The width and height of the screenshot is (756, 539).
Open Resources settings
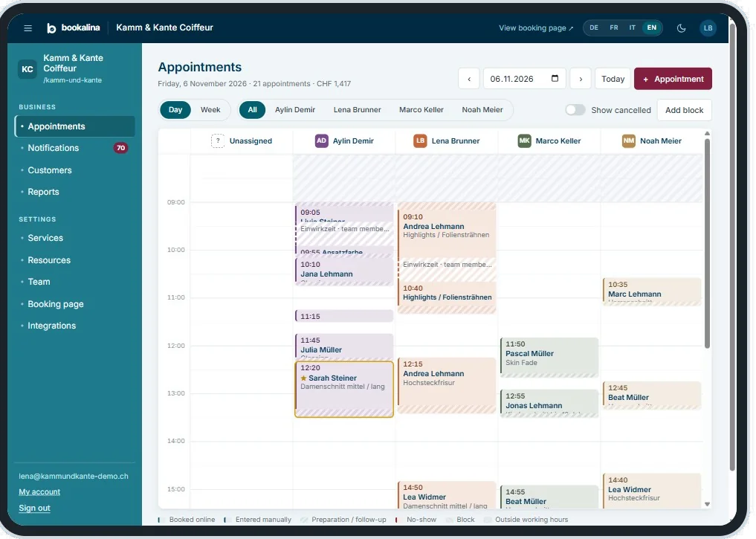click(x=75, y=260)
